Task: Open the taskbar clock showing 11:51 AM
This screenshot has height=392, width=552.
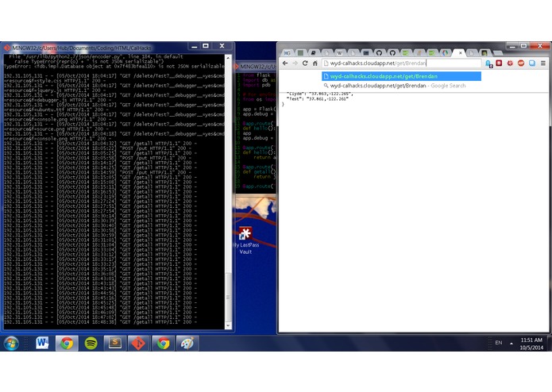Action: [x=531, y=344]
